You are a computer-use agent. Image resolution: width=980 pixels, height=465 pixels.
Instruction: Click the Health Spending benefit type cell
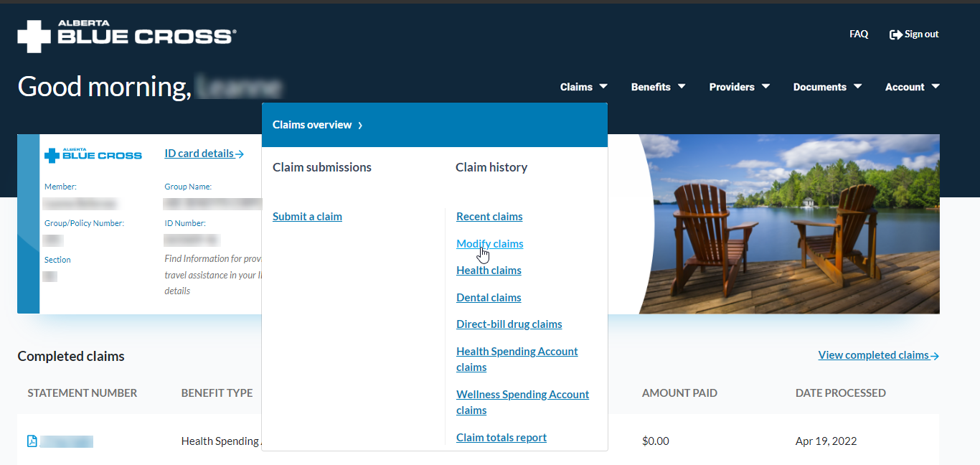(221, 441)
